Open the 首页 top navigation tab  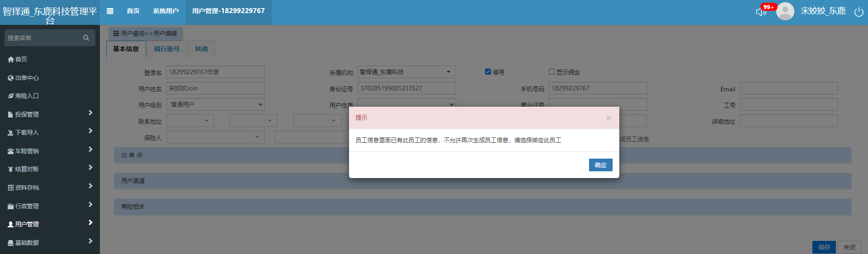pyautogui.click(x=133, y=11)
